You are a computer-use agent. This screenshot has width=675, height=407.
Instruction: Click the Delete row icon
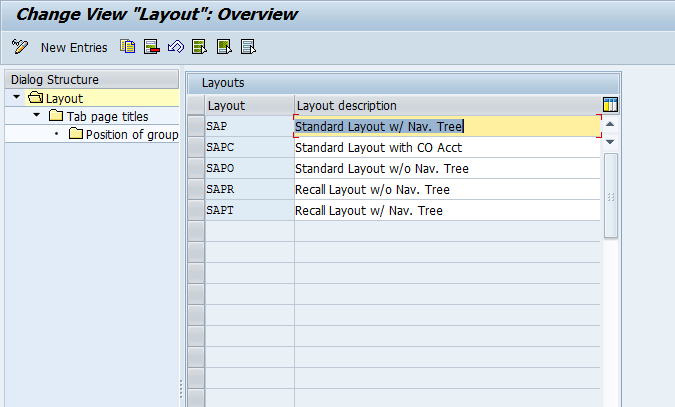(152, 47)
